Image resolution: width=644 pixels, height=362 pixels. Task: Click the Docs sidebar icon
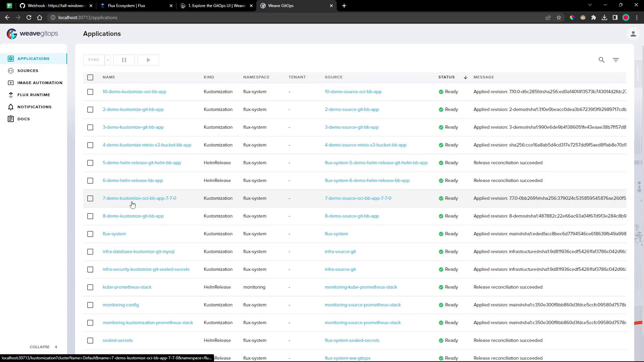(x=11, y=119)
